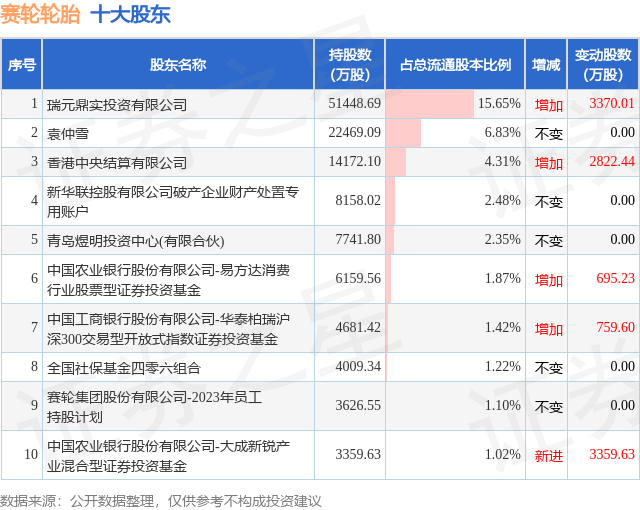Click 不变 status for 袁仲雪 row
The width and height of the screenshot is (640, 510).
pos(549,134)
